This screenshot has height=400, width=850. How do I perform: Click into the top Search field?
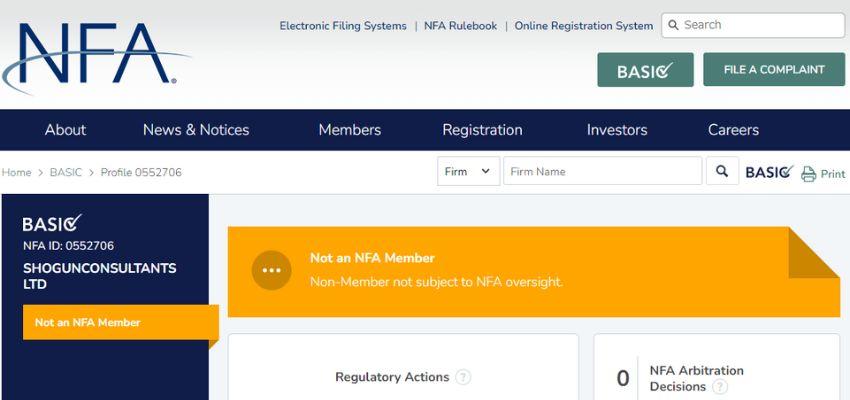click(753, 25)
